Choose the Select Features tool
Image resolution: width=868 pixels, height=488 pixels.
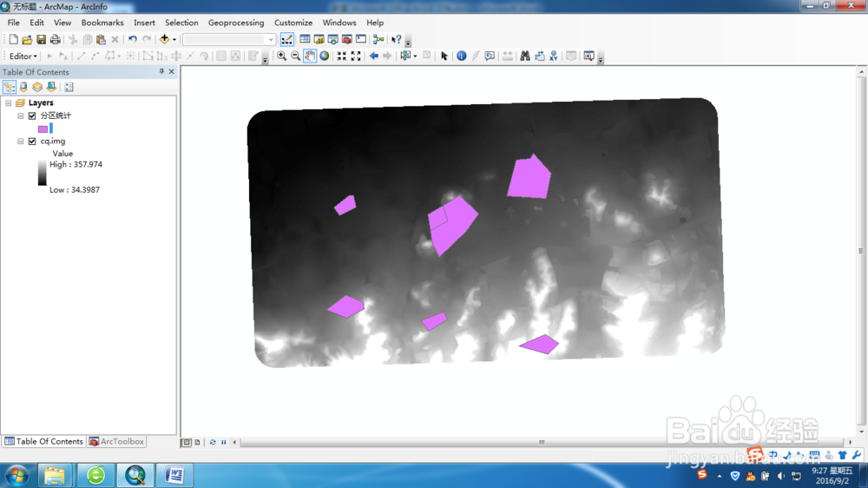click(x=405, y=56)
